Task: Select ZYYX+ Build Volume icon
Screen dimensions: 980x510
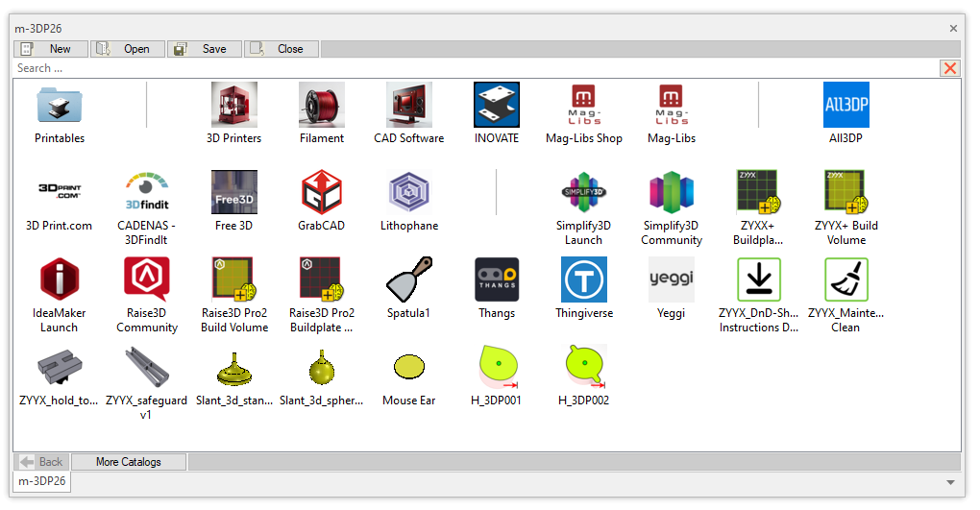Action: [x=845, y=193]
